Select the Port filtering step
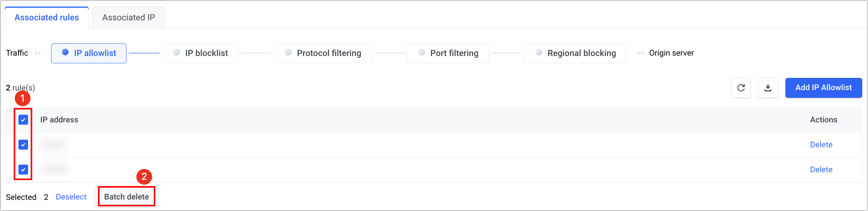 click(x=448, y=53)
